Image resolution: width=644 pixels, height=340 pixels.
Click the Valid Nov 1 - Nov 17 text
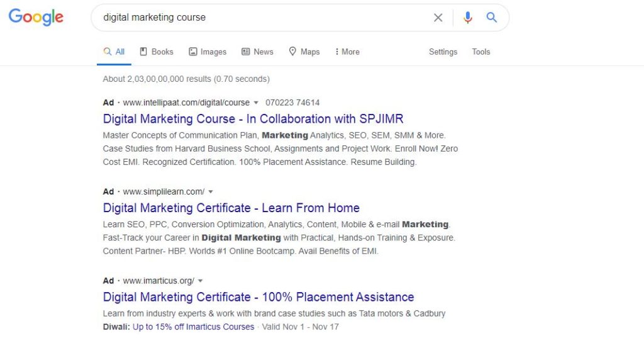(300, 327)
